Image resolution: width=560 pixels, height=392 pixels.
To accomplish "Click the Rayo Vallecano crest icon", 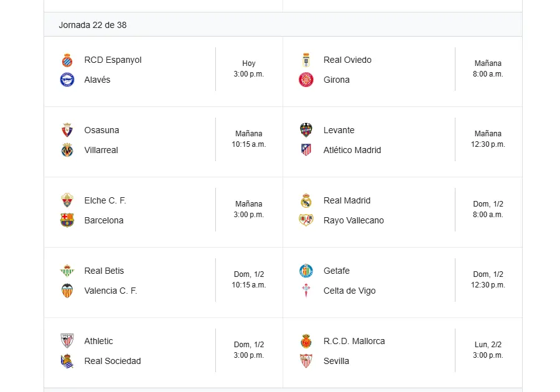I will pos(306,220).
